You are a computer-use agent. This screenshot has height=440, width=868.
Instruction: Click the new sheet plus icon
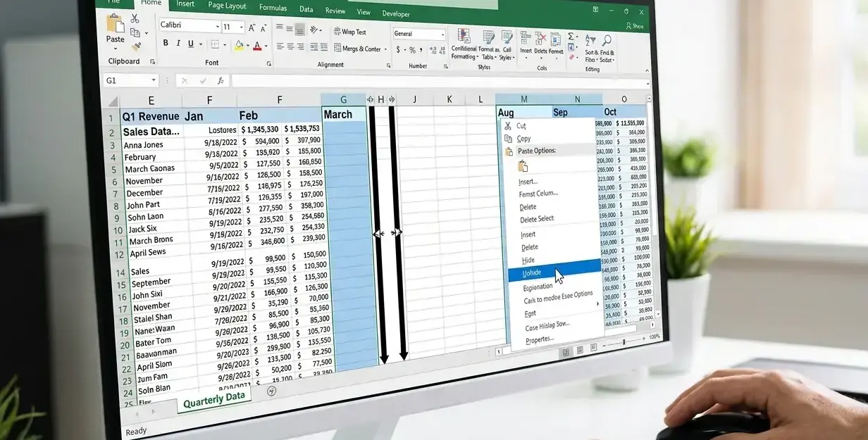point(272,391)
